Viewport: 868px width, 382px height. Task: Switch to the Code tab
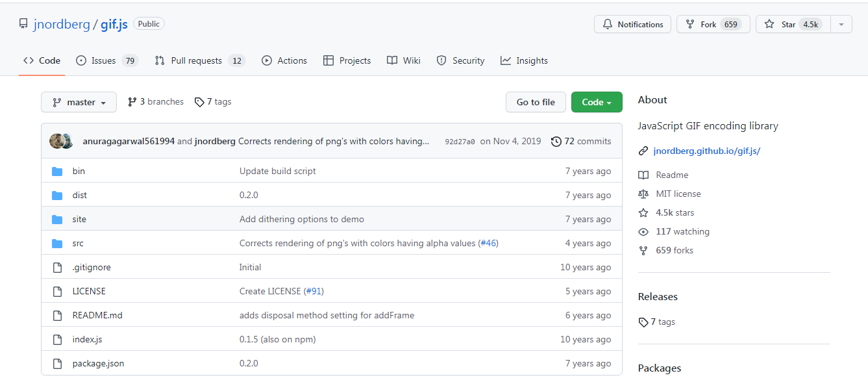42,60
